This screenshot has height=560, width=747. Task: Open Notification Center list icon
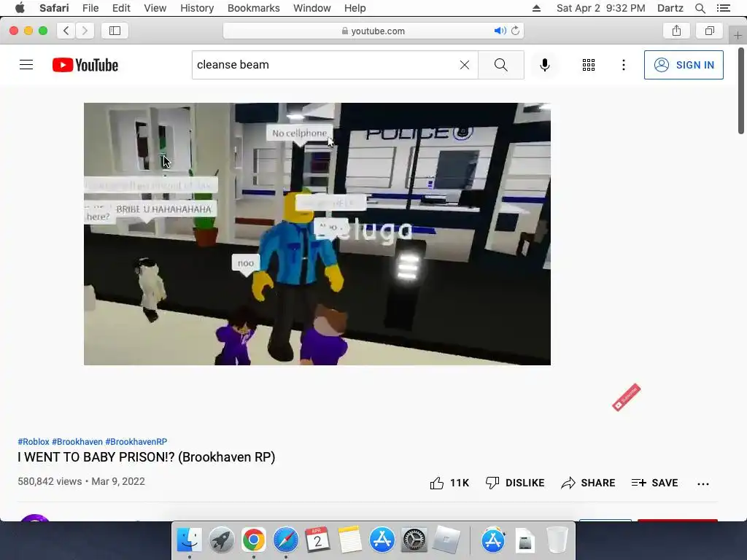tap(724, 8)
